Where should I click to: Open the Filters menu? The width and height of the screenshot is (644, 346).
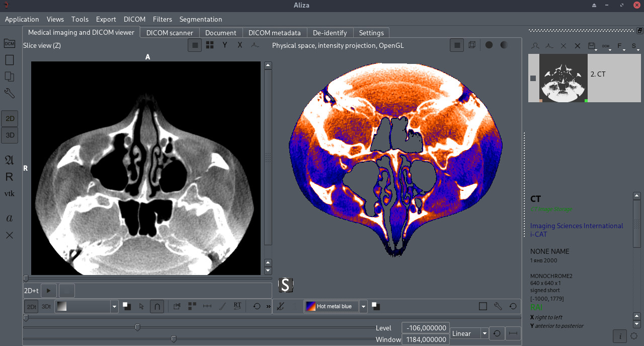pos(162,19)
